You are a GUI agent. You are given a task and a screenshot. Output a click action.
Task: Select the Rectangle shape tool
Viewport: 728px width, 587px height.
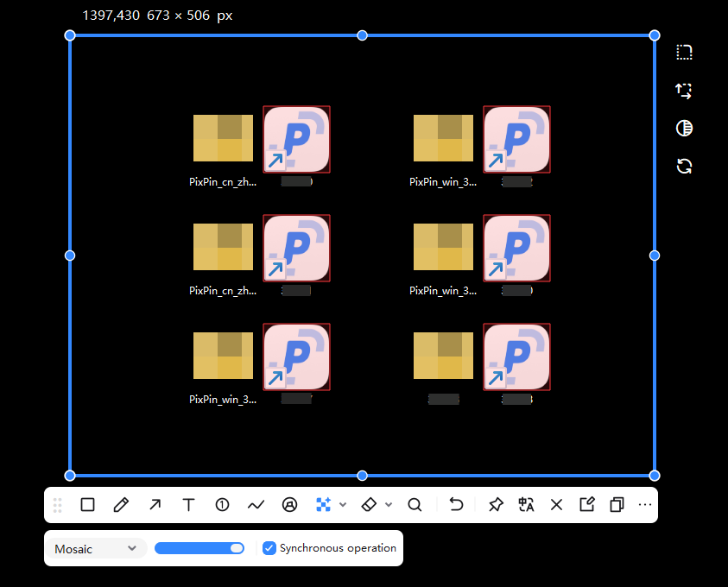[87, 504]
